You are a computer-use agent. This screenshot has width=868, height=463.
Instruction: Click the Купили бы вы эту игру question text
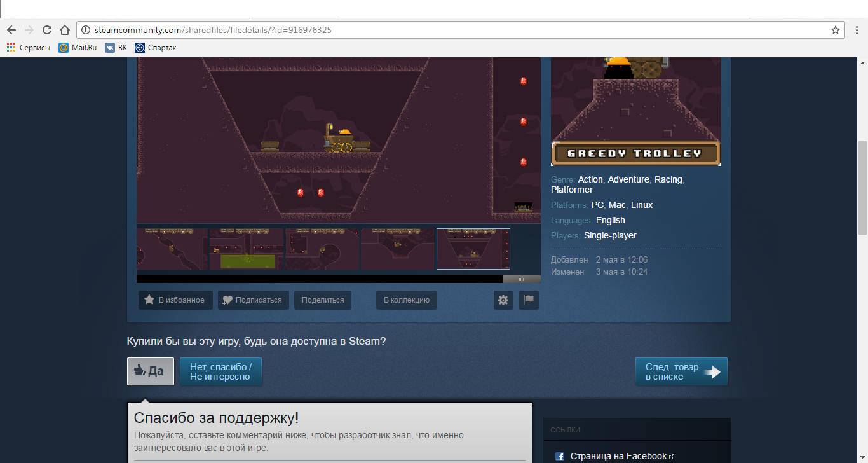click(x=257, y=341)
